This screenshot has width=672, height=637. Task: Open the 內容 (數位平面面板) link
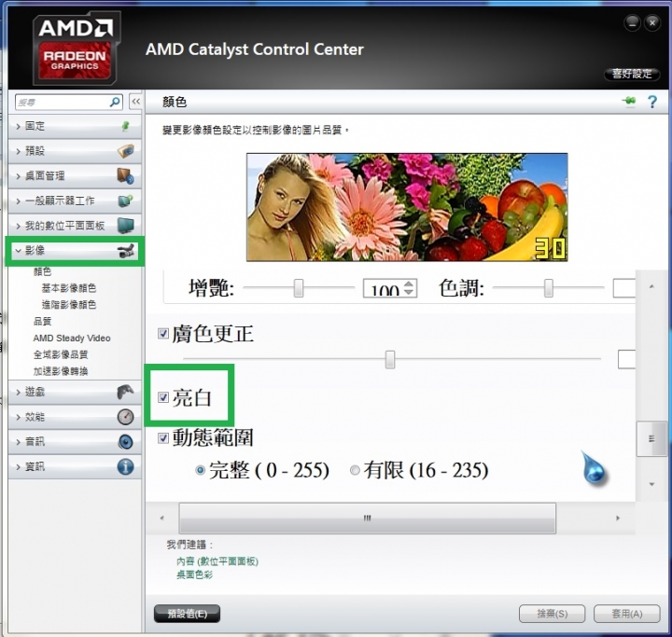point(217,561)
